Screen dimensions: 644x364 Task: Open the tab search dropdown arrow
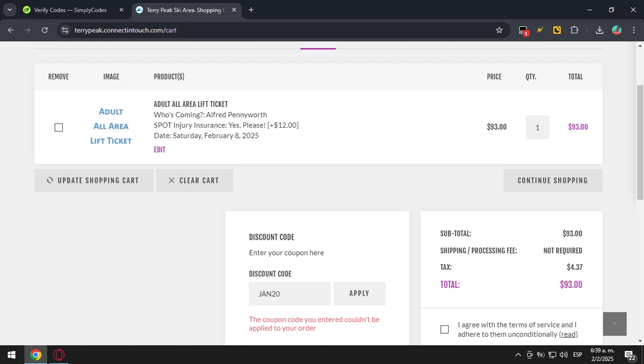[x=9, y=9]
